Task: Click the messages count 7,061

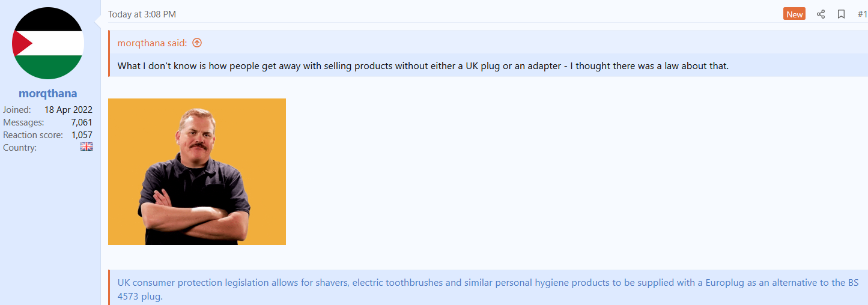Action: [82, 122]
